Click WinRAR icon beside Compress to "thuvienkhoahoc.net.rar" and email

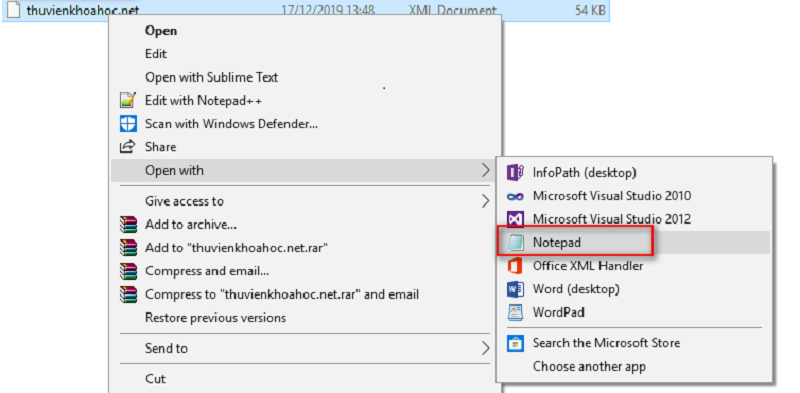[128, 294]
